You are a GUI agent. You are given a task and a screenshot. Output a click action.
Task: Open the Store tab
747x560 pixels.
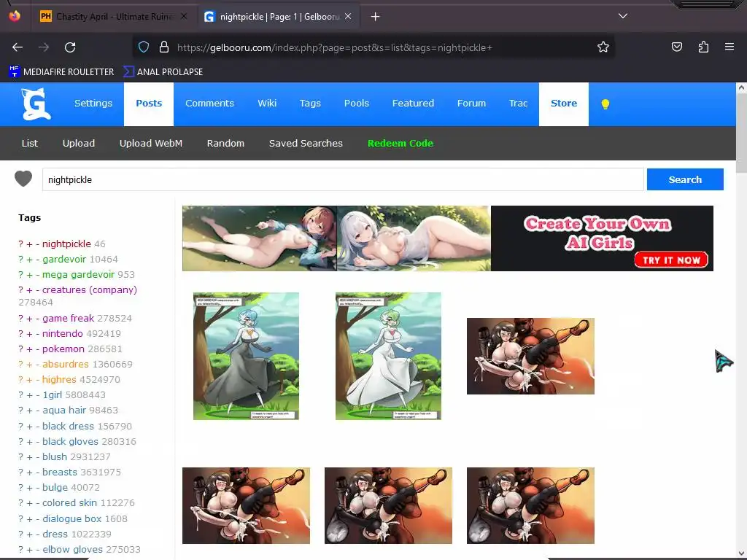tap(564, 104)
